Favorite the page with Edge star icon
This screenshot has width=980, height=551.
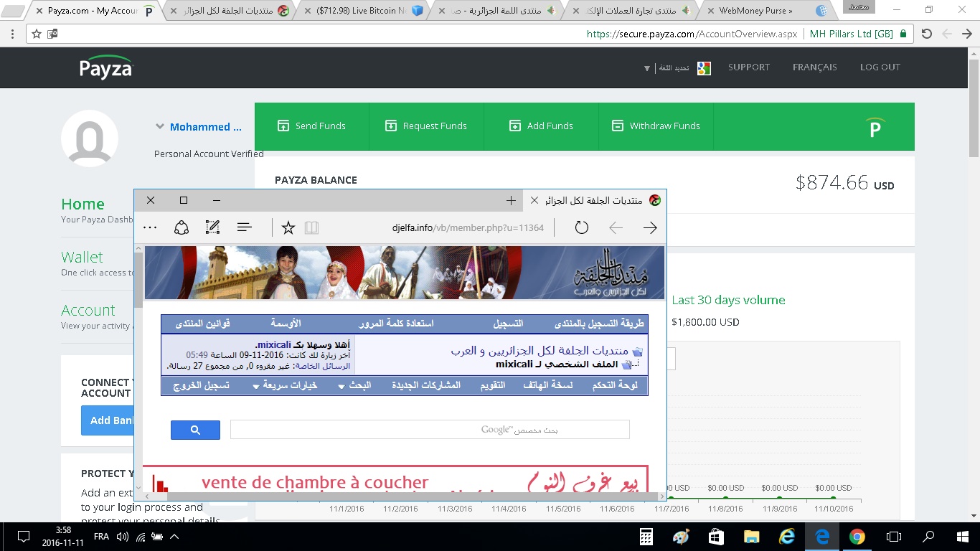tap(288, 228)
